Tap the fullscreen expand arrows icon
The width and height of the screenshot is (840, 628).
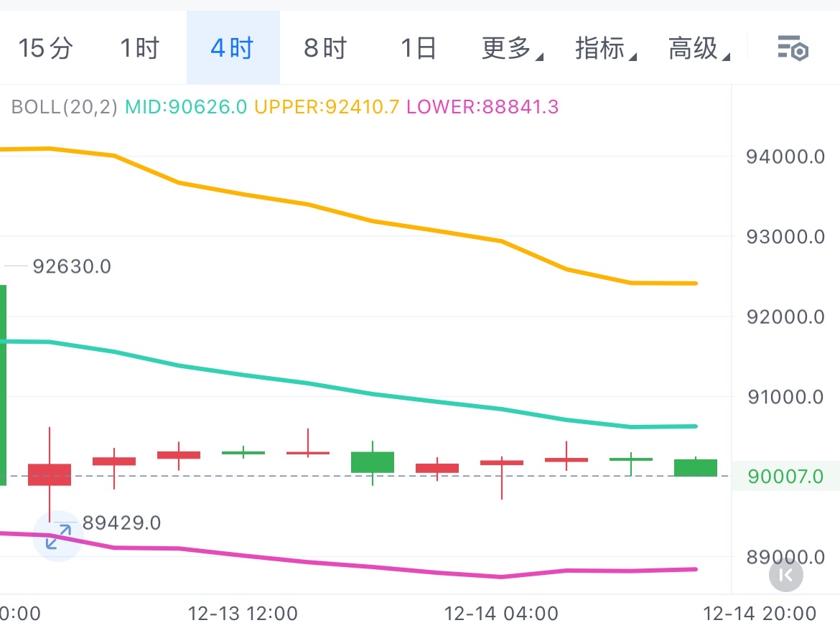pos(58,535)
